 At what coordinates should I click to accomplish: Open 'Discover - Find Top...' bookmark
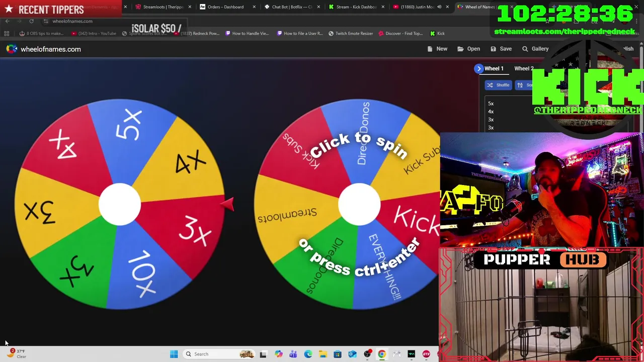401,33
